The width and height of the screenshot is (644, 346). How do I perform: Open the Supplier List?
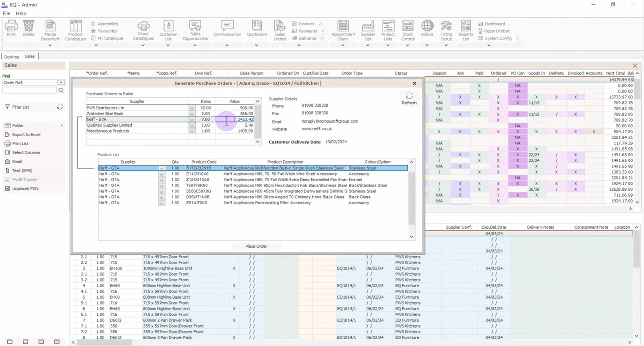pos(368,31)
